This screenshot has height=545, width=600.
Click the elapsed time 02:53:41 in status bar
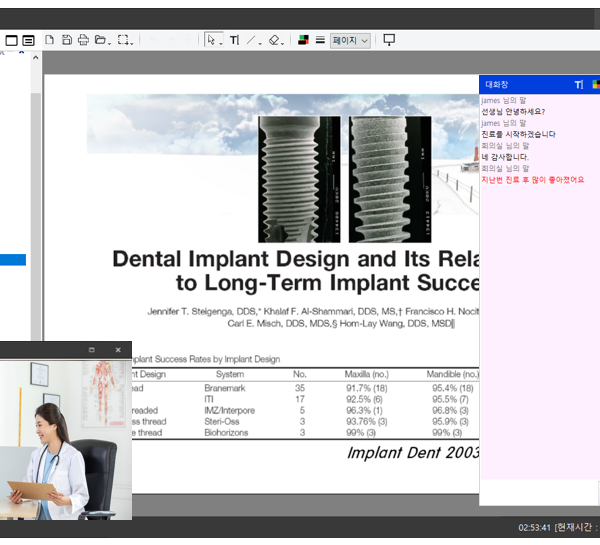pos(535,528)
